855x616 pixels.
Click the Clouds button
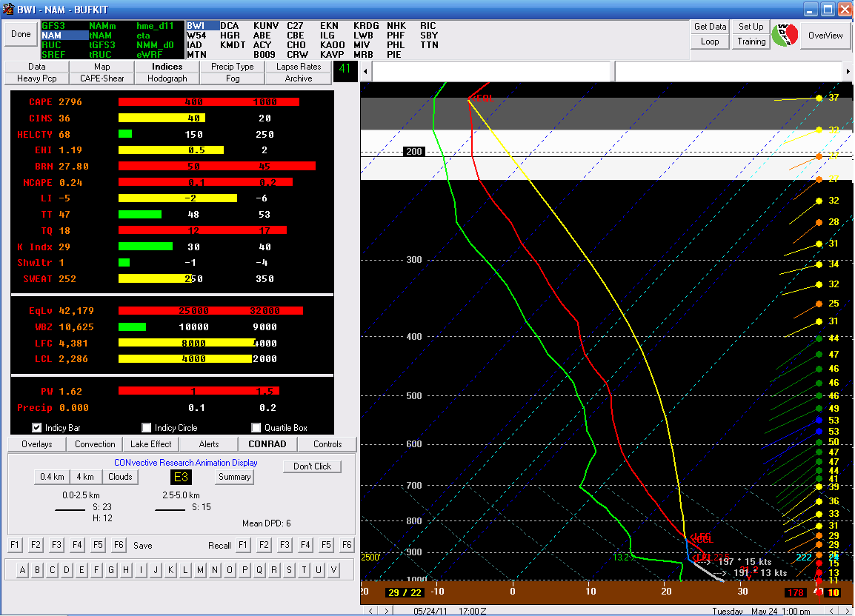point(120,477)
